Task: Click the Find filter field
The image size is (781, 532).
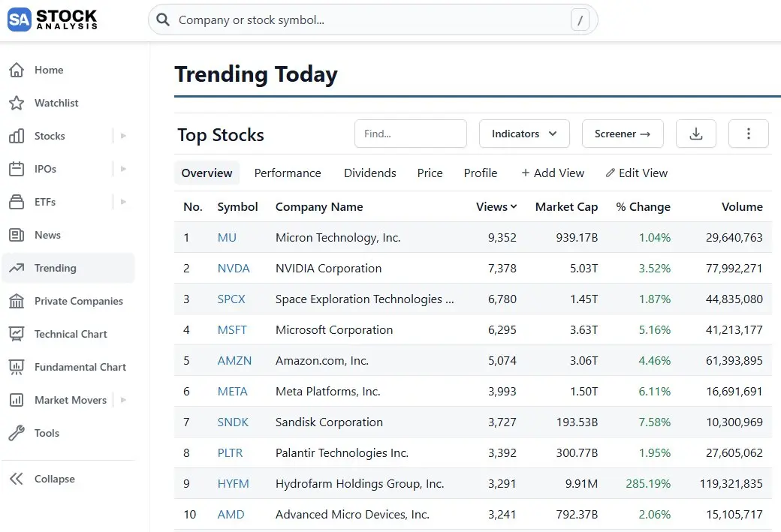Action: 411,134
